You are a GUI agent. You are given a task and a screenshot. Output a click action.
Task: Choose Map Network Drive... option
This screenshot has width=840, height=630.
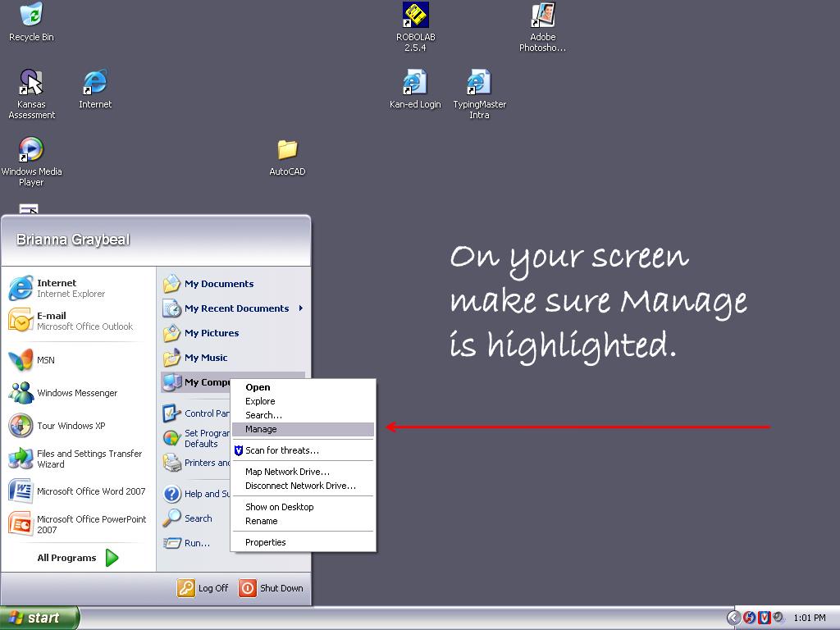(x=304, y=472)
